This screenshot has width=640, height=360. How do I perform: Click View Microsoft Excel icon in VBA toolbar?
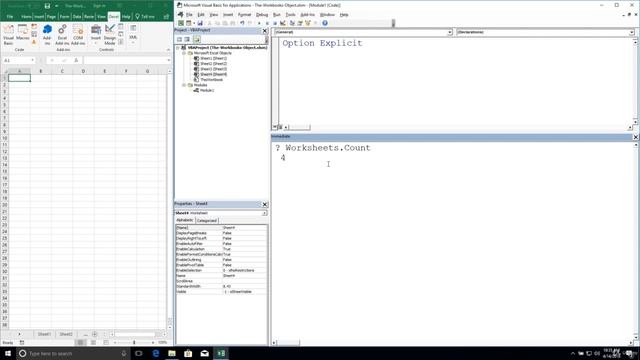click(x=181, y=23)
